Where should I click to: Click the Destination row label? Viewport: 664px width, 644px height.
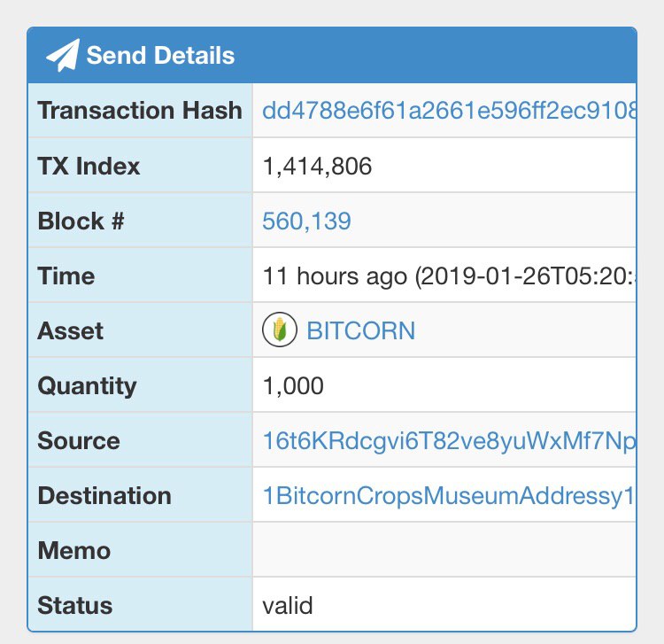(104, 496)
